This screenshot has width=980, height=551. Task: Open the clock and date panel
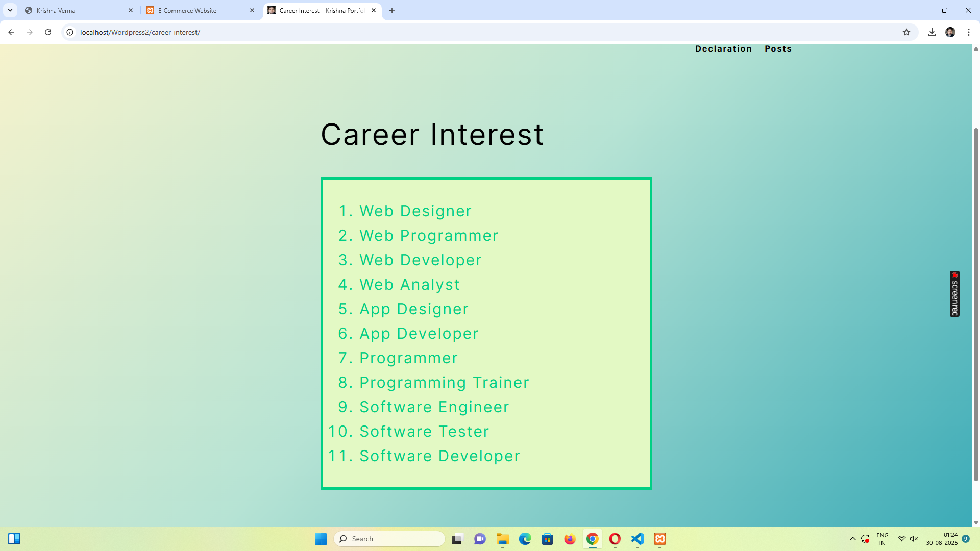[942, 539]
